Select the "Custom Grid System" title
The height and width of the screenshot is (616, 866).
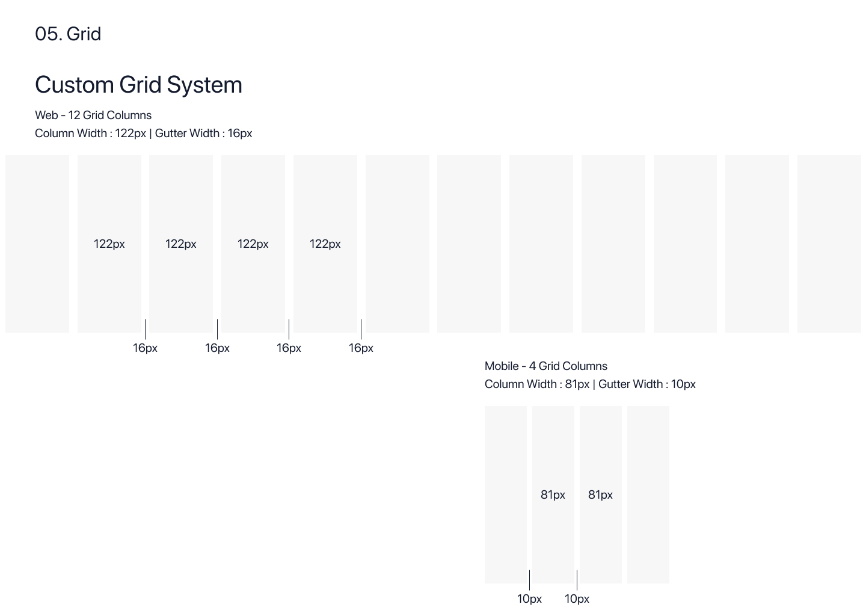pyautogui.click(x=138, y=85)
